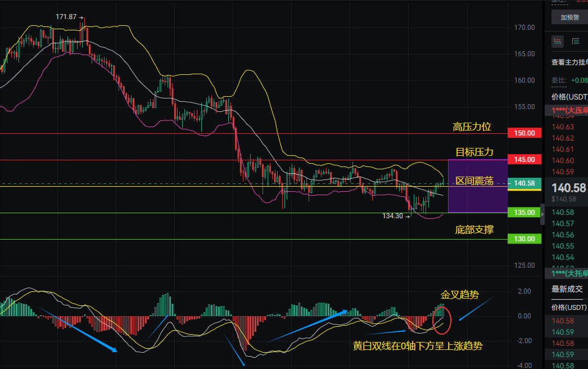
Task: Select the red 150.00 price axis label
Action: pyautogui.click(x=524, y=133)
